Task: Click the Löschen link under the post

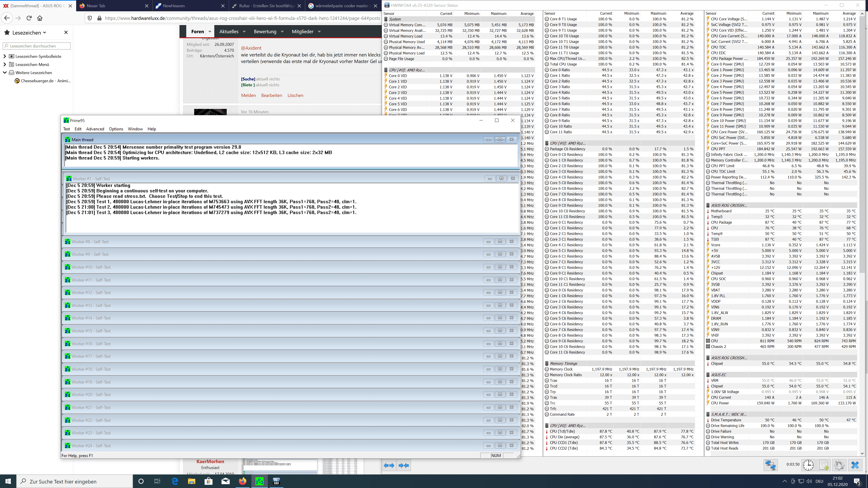Action: pos(295,95)
